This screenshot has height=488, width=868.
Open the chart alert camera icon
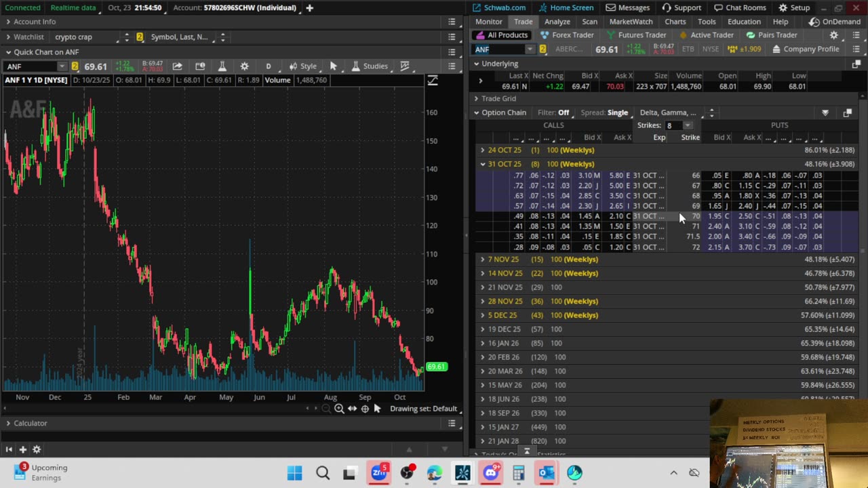point(200,66)
